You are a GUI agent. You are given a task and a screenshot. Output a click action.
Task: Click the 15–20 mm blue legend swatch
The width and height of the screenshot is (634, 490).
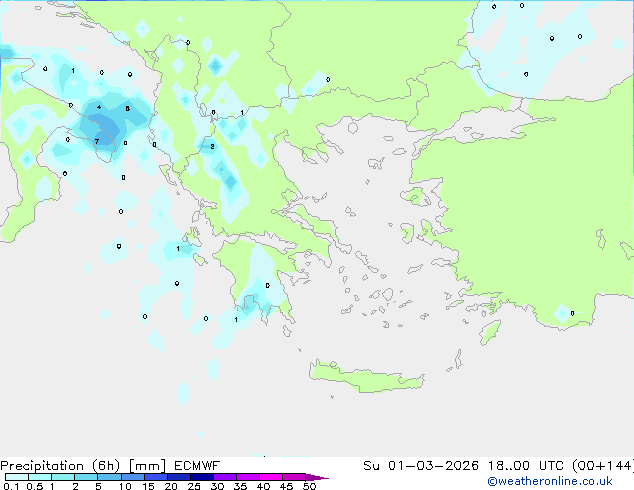click(156, 477)
